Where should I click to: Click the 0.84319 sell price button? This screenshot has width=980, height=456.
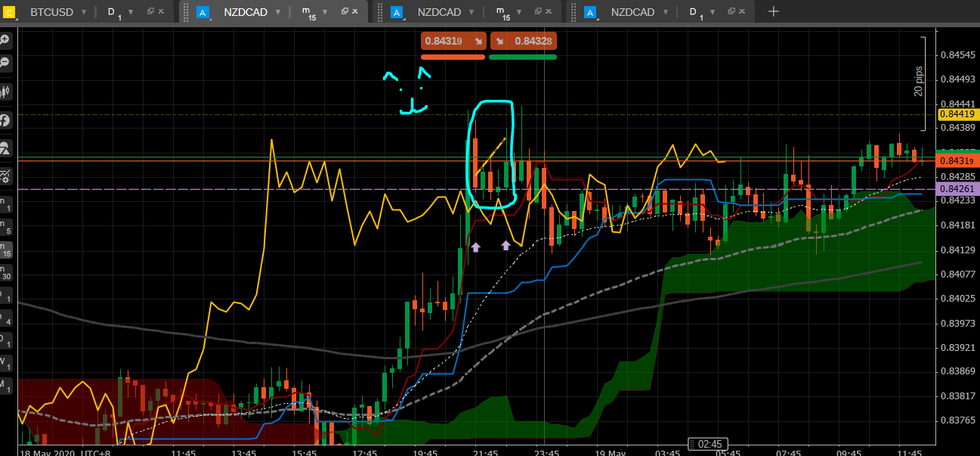click(x=453, y=41)
